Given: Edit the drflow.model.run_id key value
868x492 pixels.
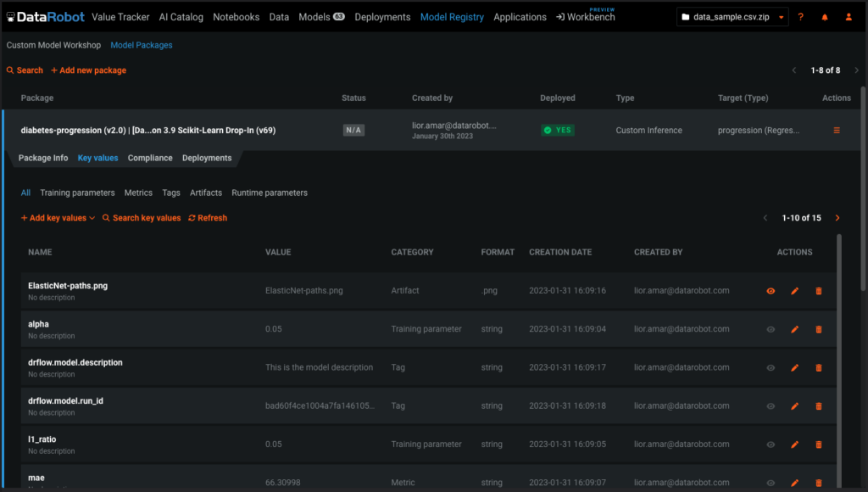Looking at the screenshot, I should click(x=794, y=406).
